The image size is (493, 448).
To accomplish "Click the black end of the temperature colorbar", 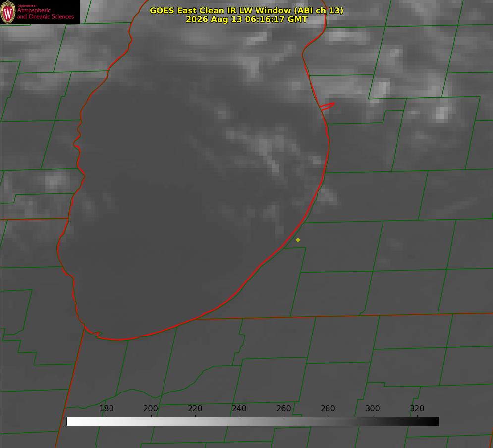I will point(434,422).
